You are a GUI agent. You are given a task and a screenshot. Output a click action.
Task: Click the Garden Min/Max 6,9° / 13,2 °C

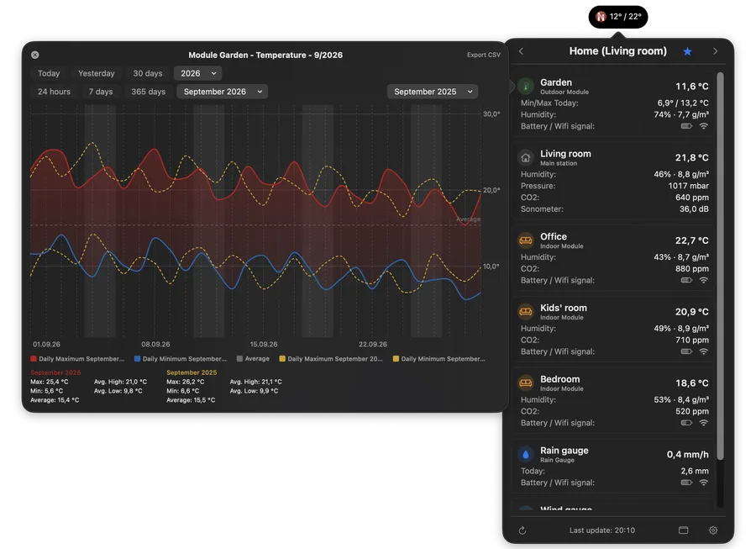pyautogui.click(x=683, y=103)
